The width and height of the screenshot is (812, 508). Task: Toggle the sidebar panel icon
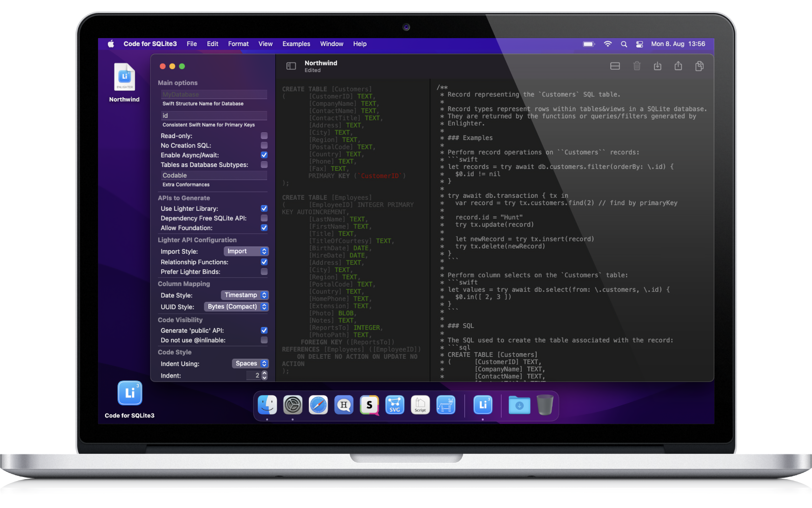291,66
